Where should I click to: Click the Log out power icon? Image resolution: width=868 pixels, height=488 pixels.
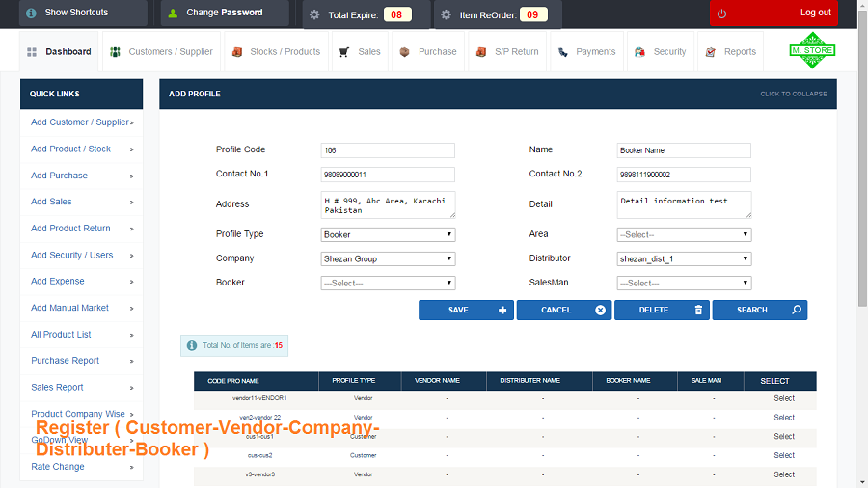pyautogui.click(x=721, y=14)
